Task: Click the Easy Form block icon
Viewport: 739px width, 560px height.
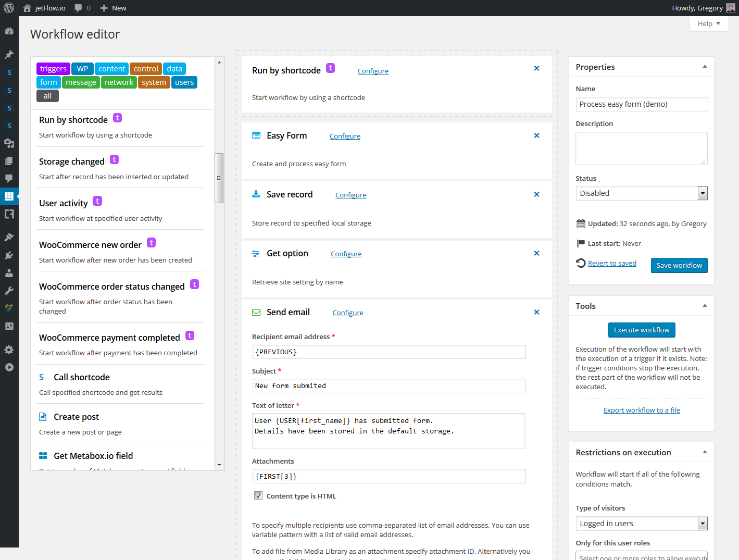Action: [x=256, y=135]
